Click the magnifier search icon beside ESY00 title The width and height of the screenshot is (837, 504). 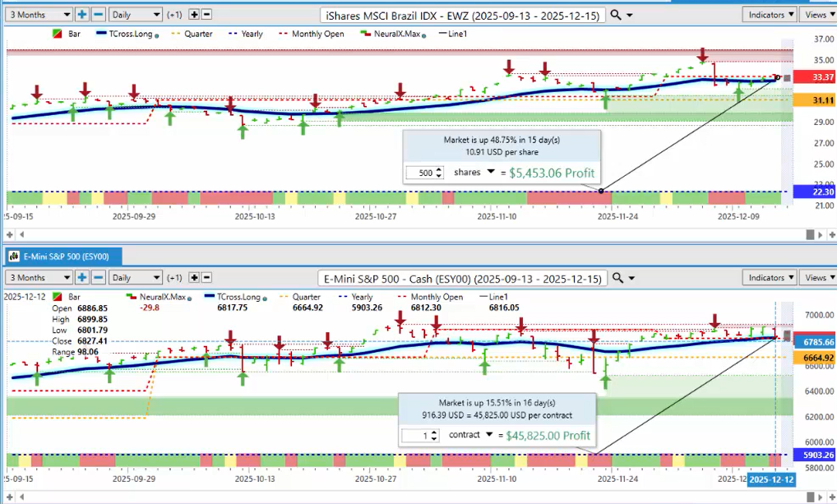click(x=617, y=278)
